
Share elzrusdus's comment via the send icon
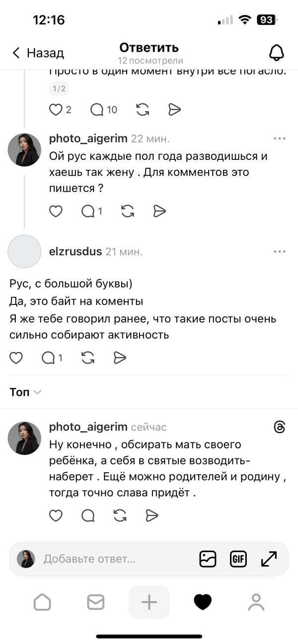tap(120, 357)
